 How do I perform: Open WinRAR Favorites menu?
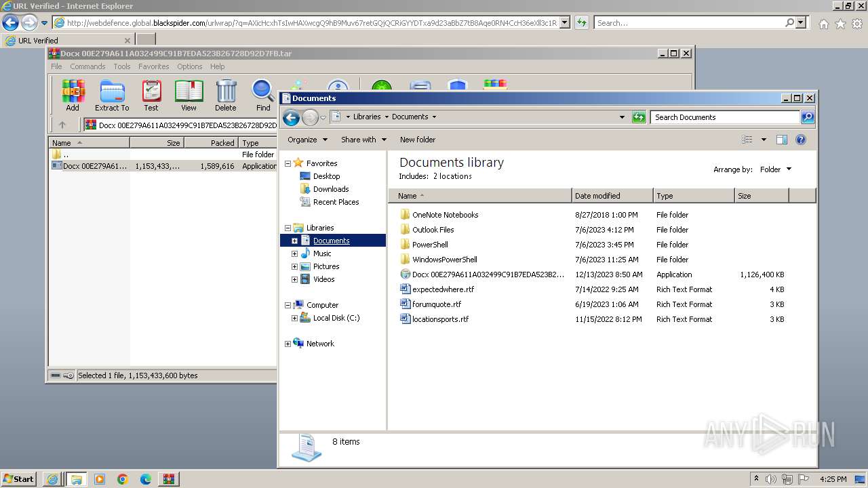[154, 66]
